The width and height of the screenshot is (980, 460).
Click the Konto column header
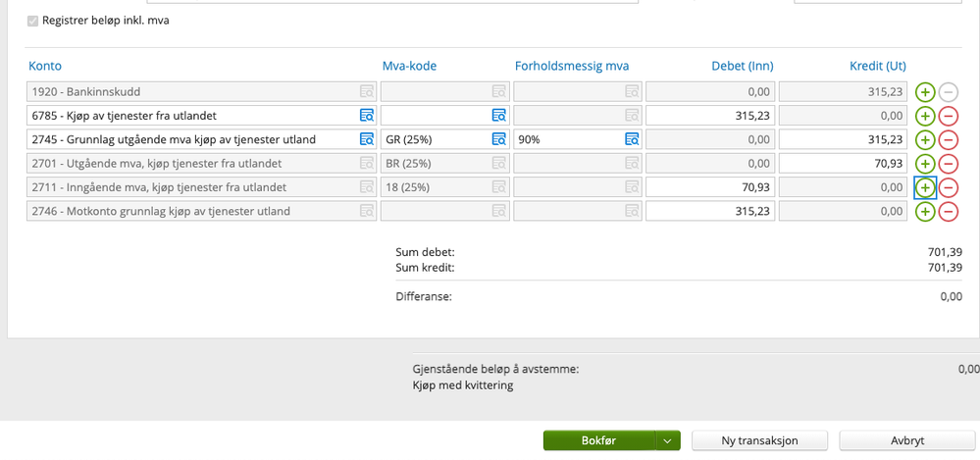[x=45, y=67]
